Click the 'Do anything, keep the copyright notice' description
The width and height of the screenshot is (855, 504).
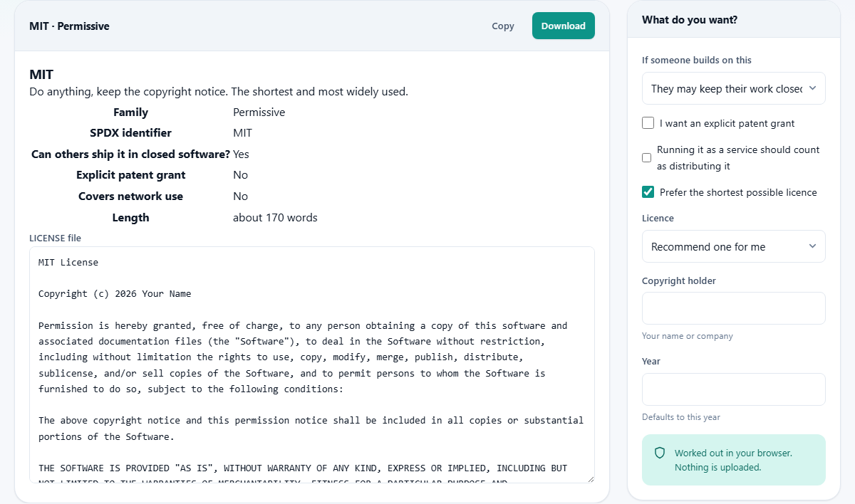click(x=219, y=92)
